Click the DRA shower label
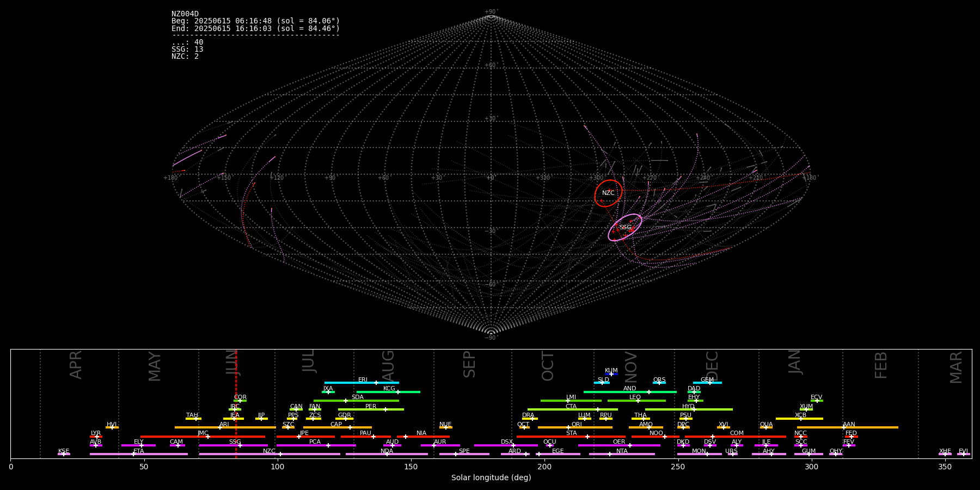The width and height of the screenshot is (980, 490). [x=528, y=415]
